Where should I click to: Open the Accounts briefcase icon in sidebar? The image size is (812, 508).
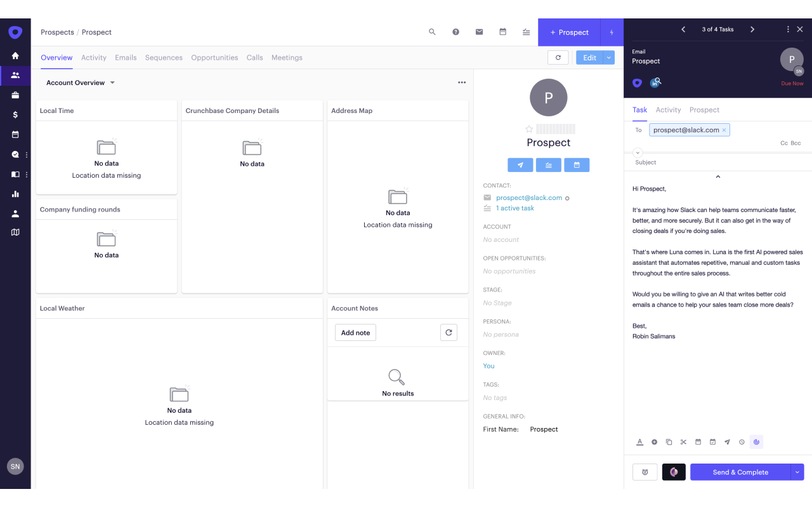tap(15, 95)
